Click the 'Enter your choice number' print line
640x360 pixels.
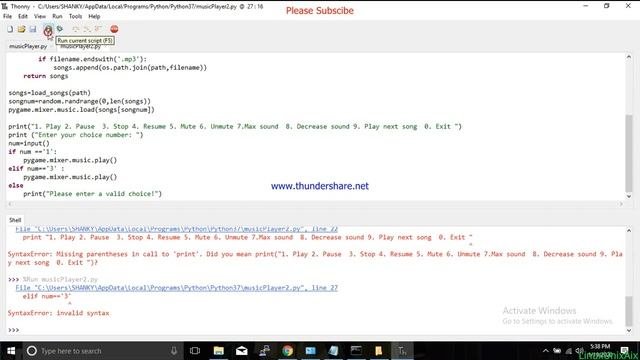pos(76,135)
